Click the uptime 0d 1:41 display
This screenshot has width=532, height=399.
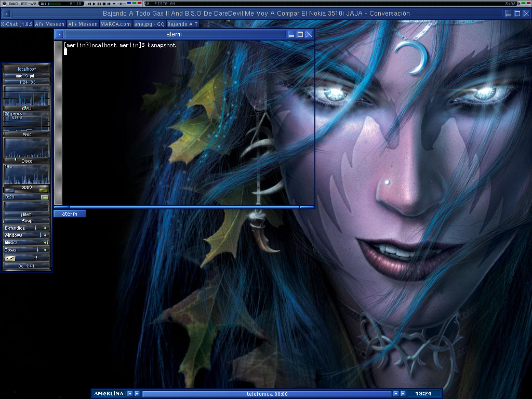[26, 266]
